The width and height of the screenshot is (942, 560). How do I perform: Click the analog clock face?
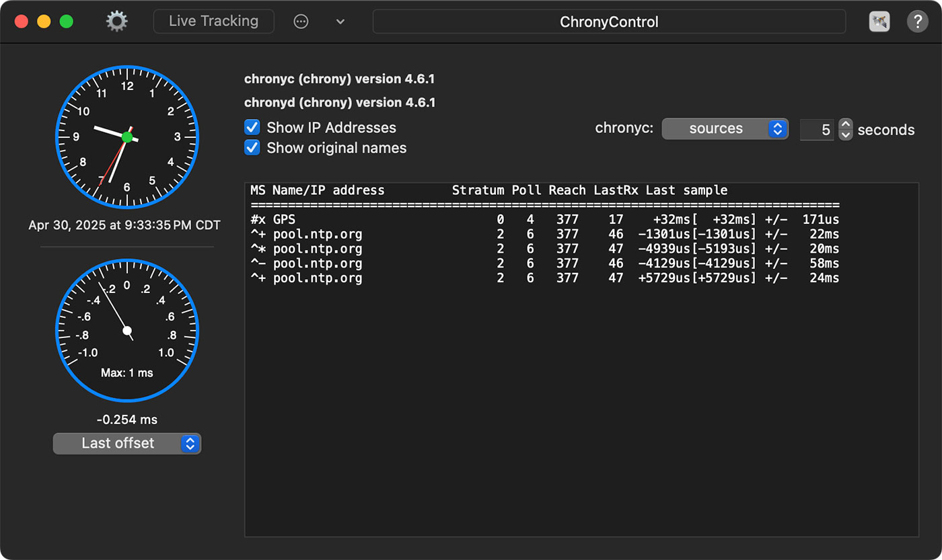click(x=127, y=137)
